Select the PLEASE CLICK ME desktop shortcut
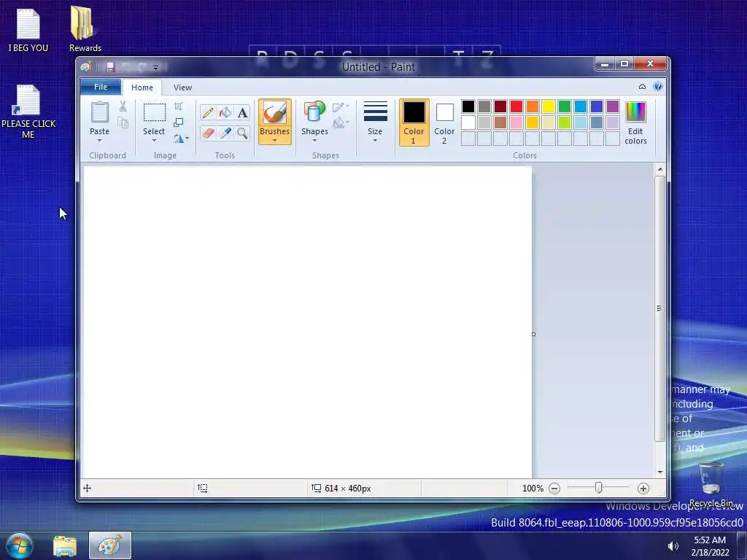The width and height of the screenshot is (747, 560). [x=28, y=112]
